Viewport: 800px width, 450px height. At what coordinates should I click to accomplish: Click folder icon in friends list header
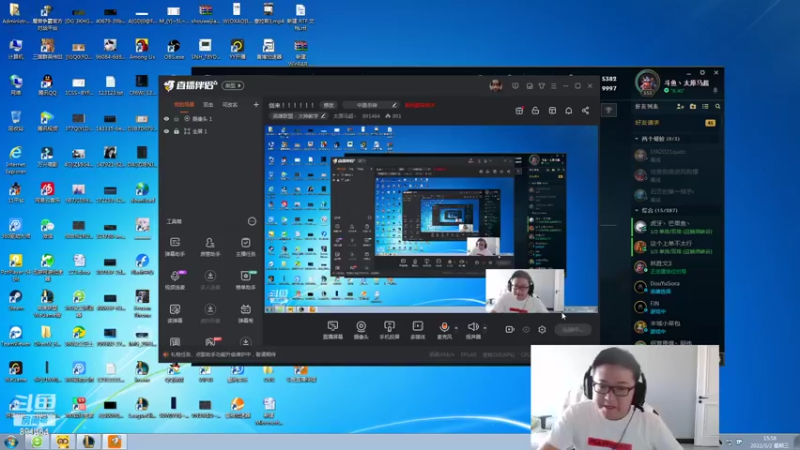point(693,107)
